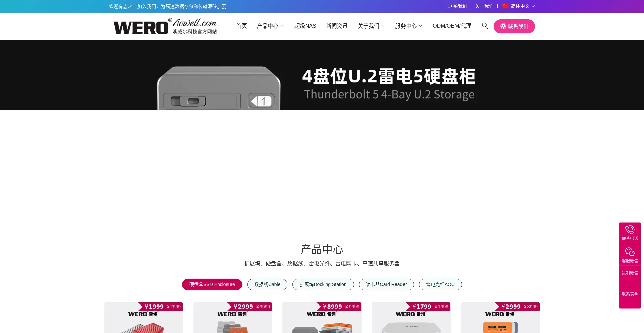Open the 超级NAS menu item

pos(305,26)
